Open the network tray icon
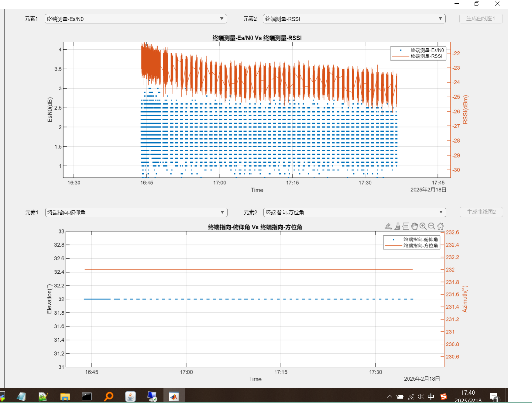The image size is (532, 405). coord(411,396)
